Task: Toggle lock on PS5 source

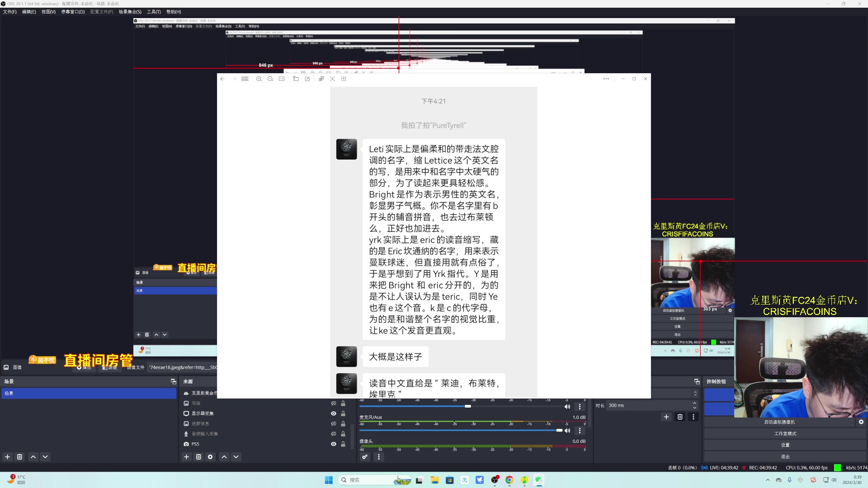Action: 343,444
